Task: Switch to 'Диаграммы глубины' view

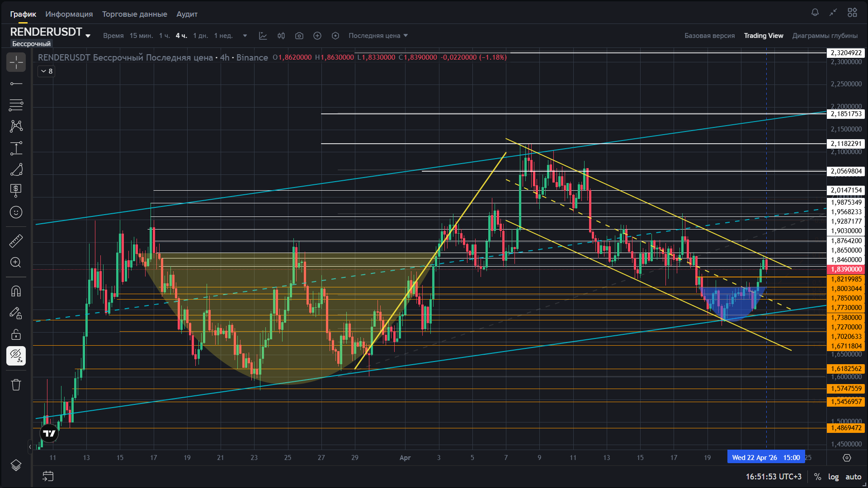Action: (x=825, y=36)
